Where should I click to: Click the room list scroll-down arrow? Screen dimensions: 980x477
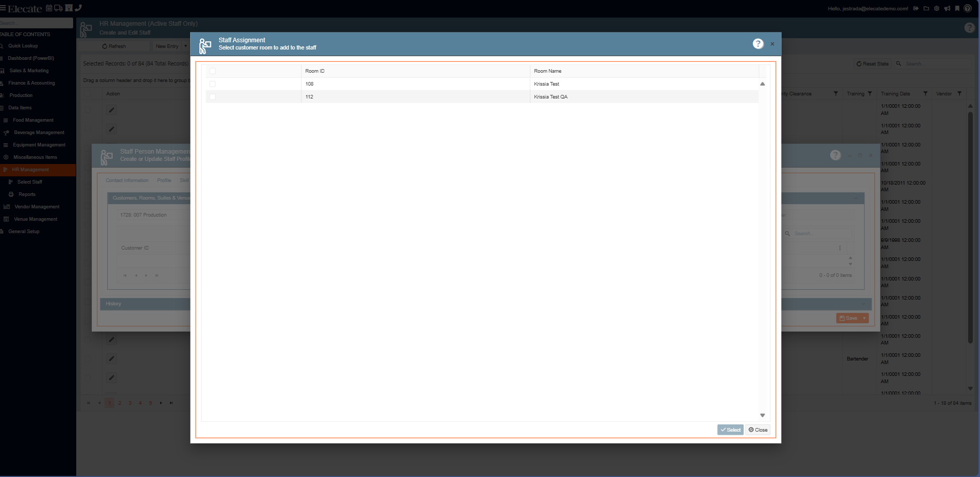coord(762,415)
